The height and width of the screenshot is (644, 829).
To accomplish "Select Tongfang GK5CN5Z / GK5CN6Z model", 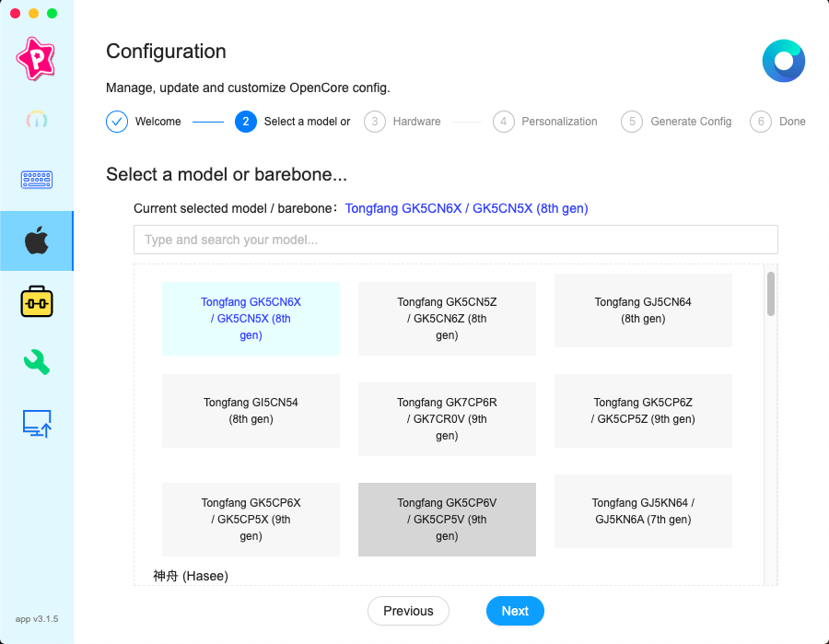I will tap(447, 319).
